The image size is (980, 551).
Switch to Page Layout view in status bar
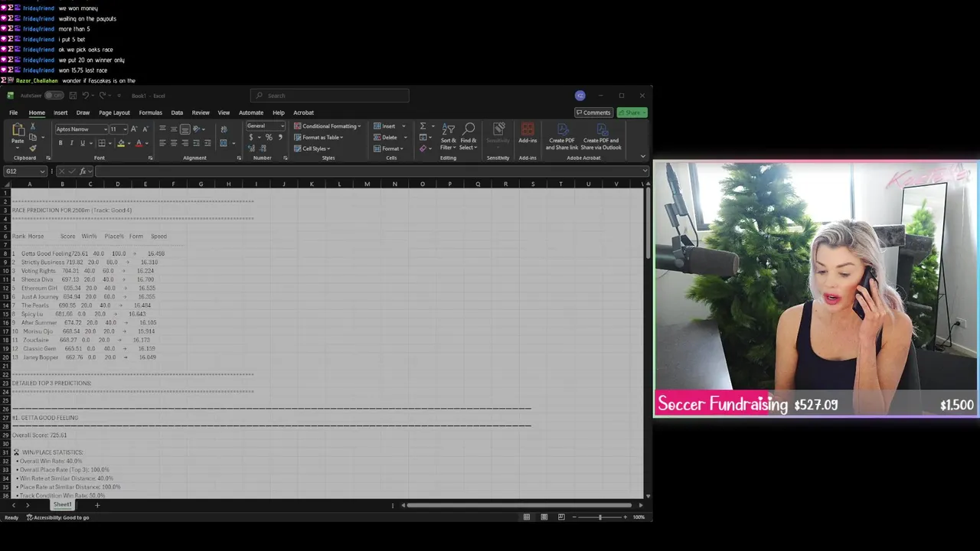[544, 517]
